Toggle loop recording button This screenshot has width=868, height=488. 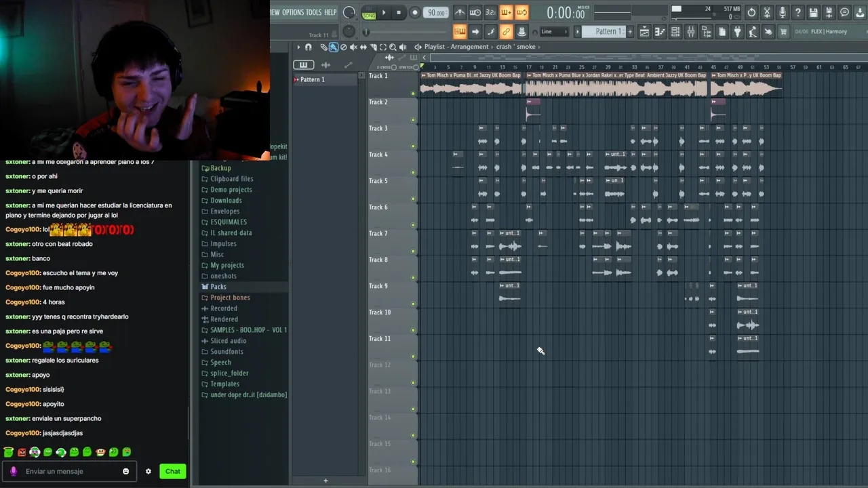coord(521,12)
